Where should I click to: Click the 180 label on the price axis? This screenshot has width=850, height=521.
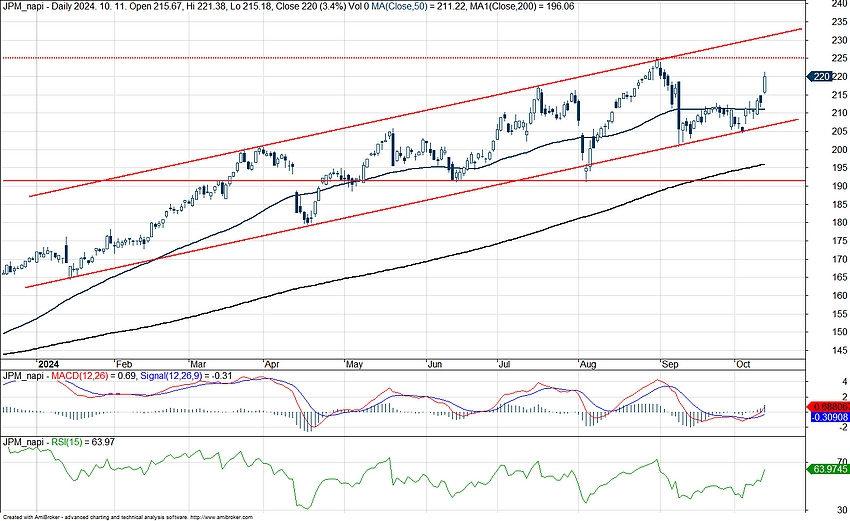click(x=840, y=222)
